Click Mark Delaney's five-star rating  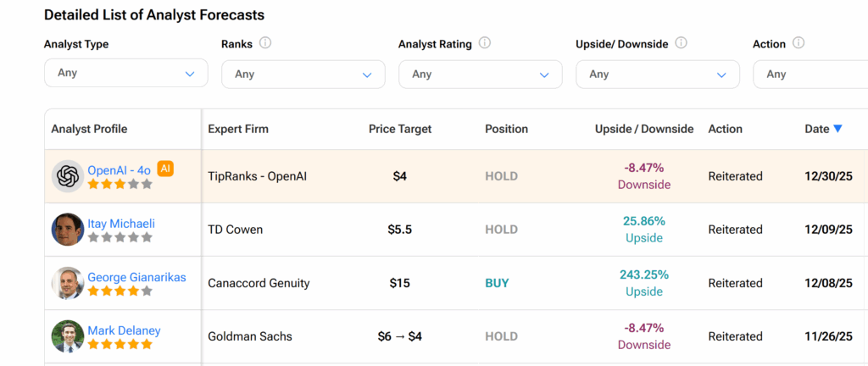point(120,344)
